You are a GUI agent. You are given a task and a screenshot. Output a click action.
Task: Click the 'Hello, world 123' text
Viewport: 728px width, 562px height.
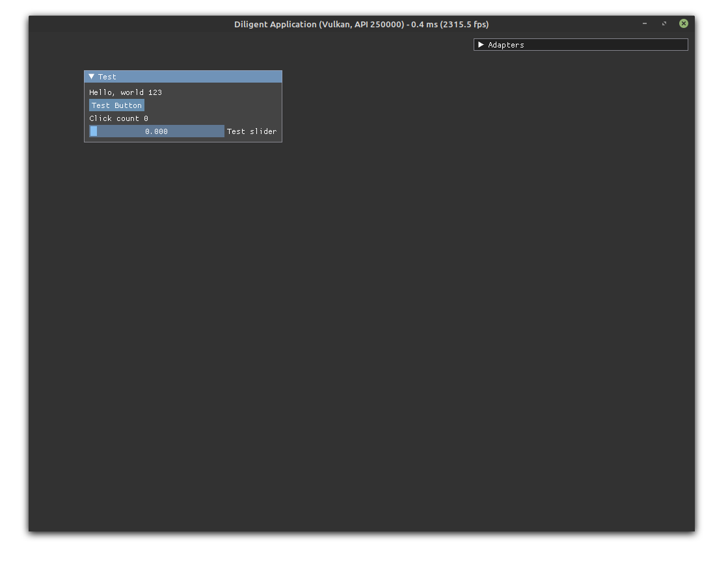(126, 92)
